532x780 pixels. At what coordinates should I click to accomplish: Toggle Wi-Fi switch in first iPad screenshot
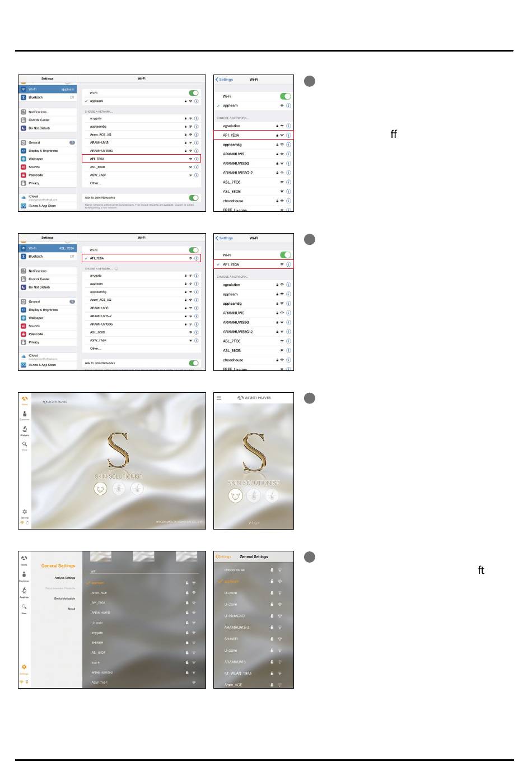[x=194, y=93]
